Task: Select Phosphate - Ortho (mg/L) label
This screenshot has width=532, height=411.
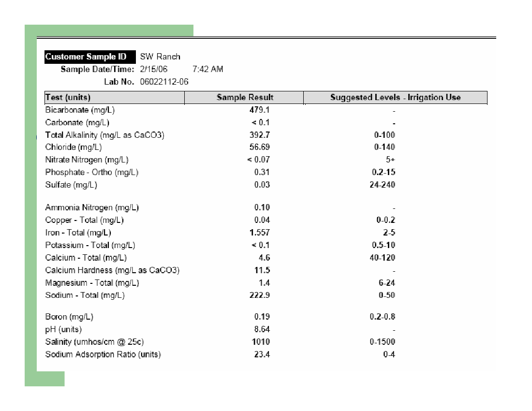Action: click(92, 172)
